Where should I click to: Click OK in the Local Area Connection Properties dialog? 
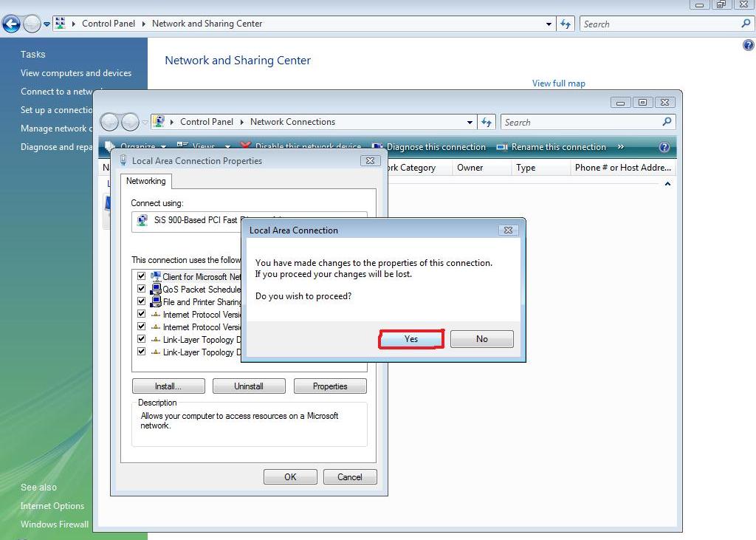(290, 476)
